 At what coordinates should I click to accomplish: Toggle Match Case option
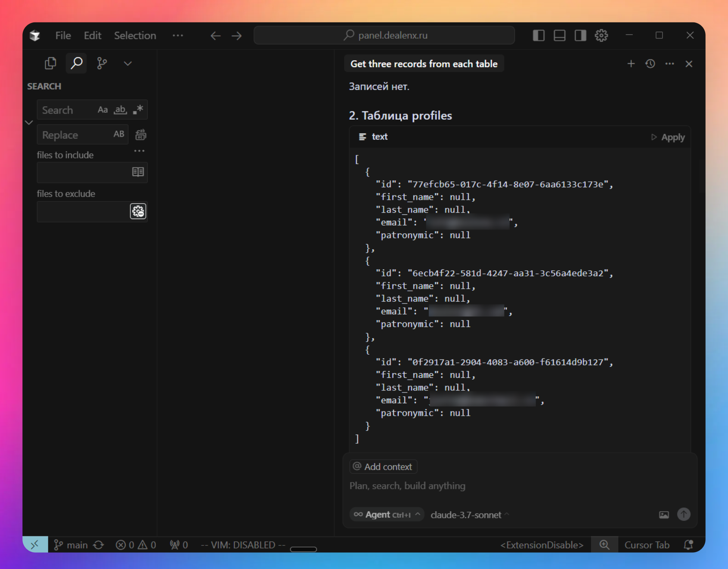[102, 110]
